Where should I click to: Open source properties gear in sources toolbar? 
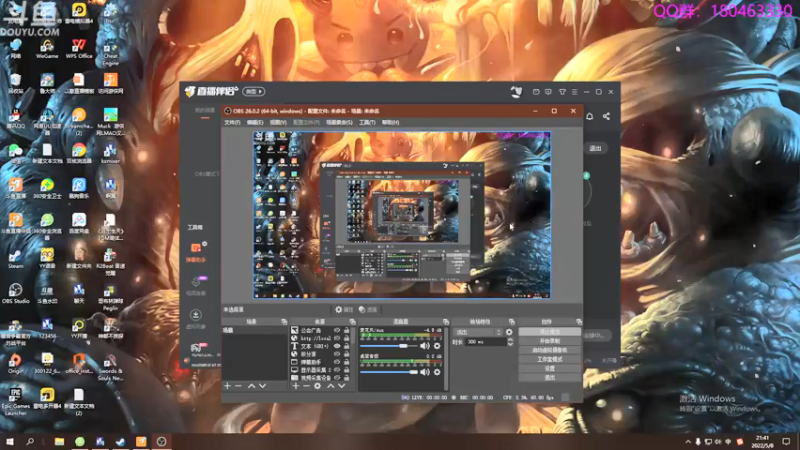[x=317, y=386]
